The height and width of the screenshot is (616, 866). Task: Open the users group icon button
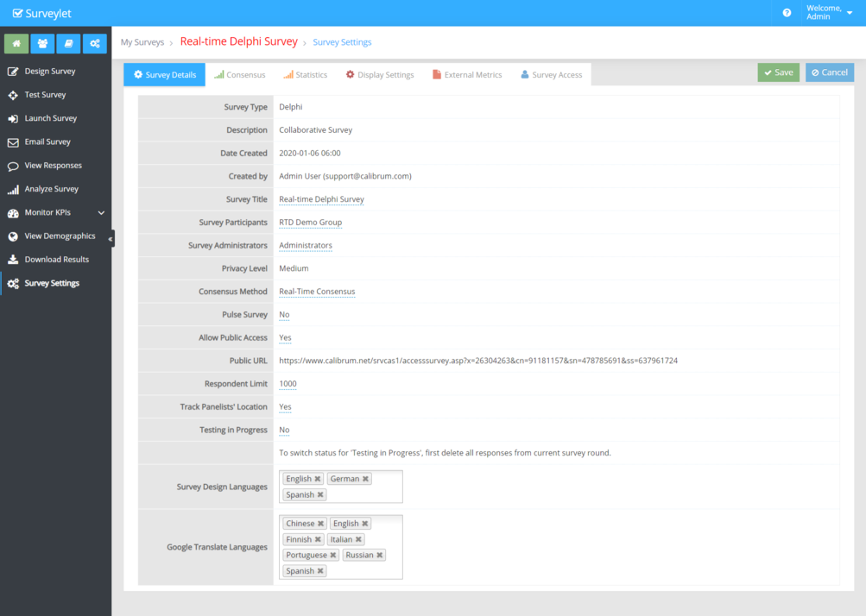pos(42,43)
